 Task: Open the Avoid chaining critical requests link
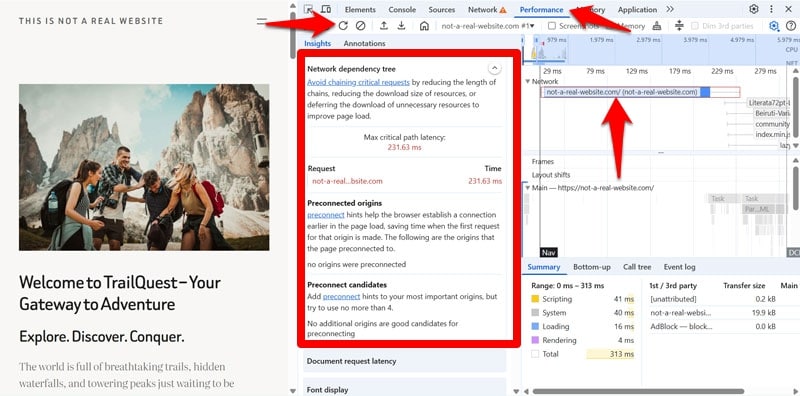click(358, 82)
